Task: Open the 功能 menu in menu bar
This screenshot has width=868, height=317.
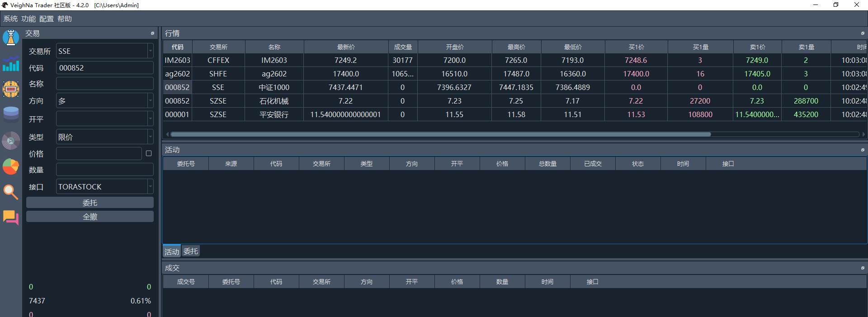Action: pos(28,19)
